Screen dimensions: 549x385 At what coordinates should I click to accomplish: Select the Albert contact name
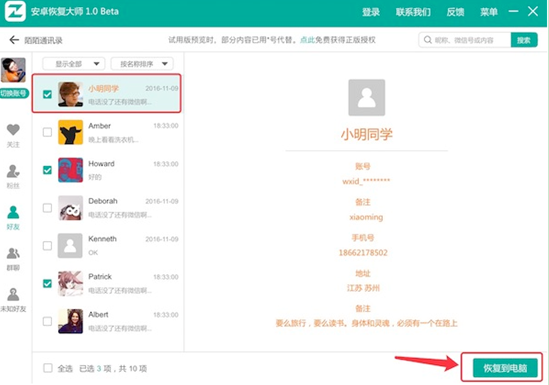click(98, 314)
